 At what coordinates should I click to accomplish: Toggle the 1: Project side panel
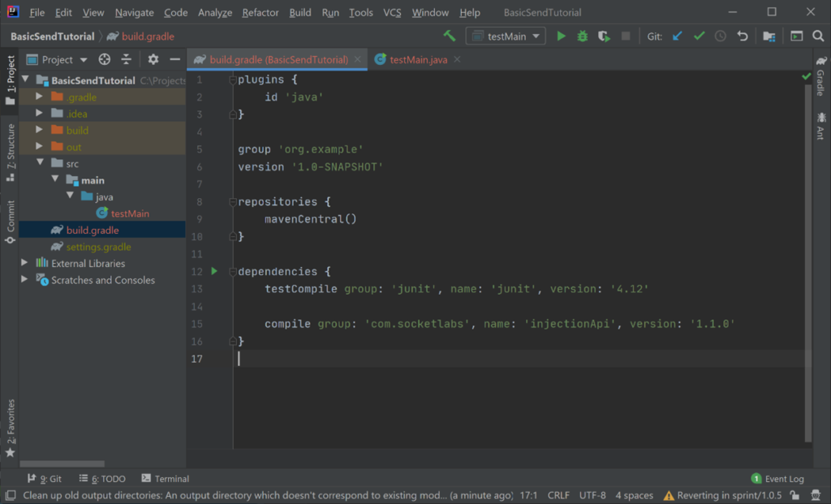[10, 80]
